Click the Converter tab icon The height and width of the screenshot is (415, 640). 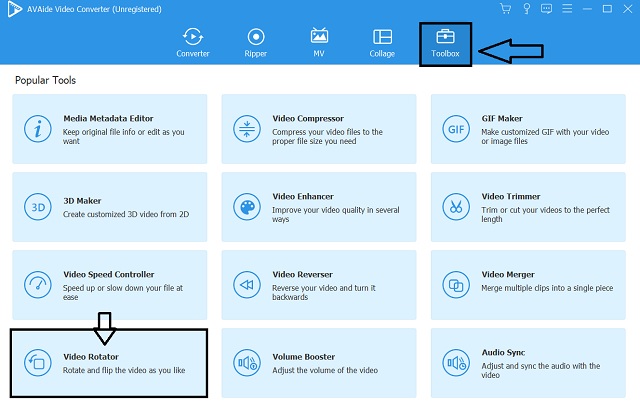tap(193, 37)
